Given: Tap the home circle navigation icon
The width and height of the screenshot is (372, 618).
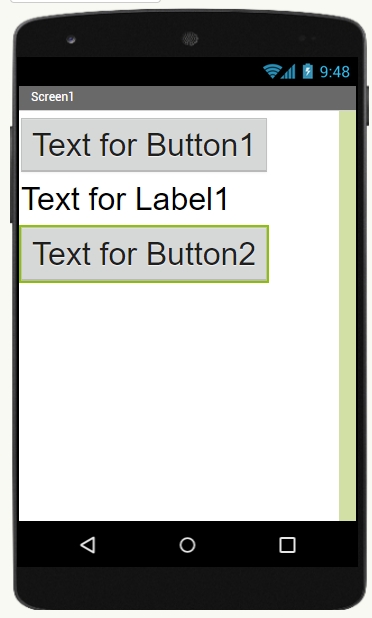Looking at the screenshot, I should click(187, 545).
